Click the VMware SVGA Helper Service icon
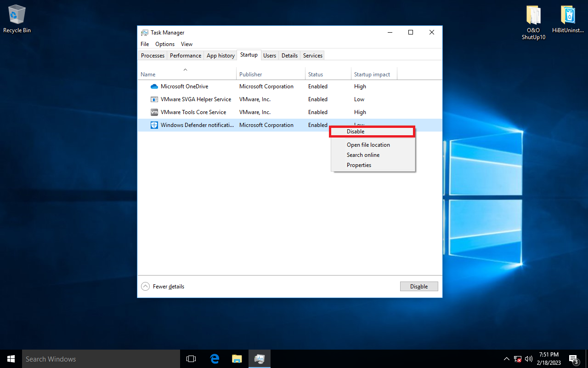Screen dimensions: 588x368 (154, 99)
